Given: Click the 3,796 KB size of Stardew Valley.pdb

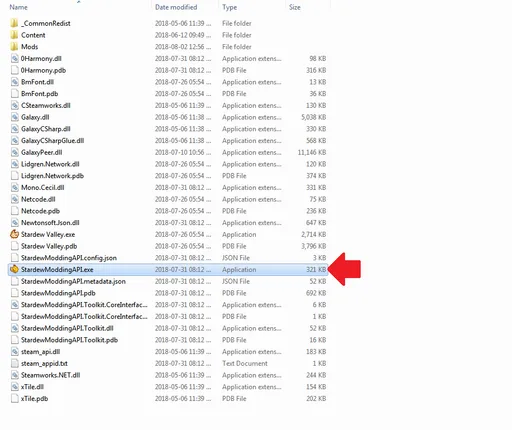Looking at the screenshot, I should click(x=314, y=246).
